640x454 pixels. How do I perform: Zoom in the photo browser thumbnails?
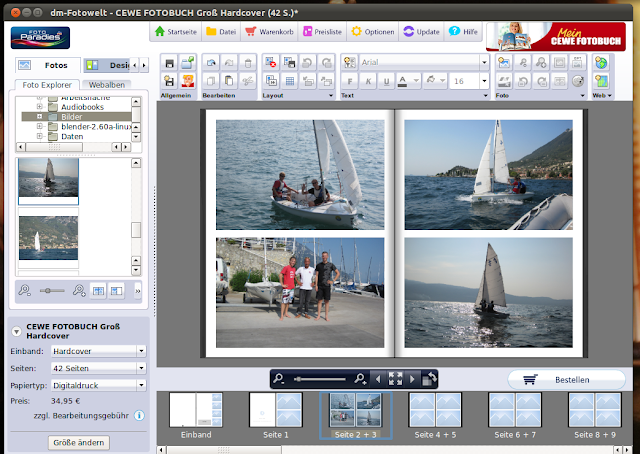(x=79, y=290)
